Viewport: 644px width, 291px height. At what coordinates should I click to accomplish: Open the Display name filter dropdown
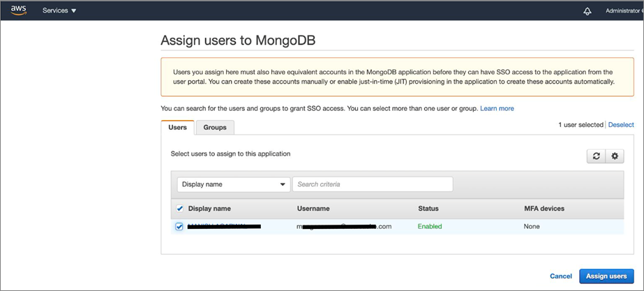[x=234, y=184]
